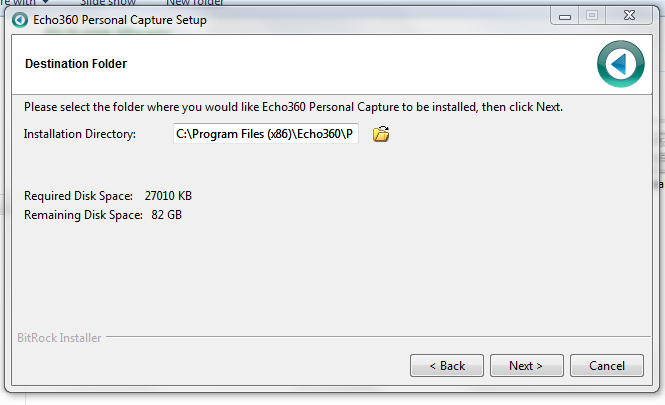Click the Destination Folder heading
665x405 pixels.
pos(76,64)
